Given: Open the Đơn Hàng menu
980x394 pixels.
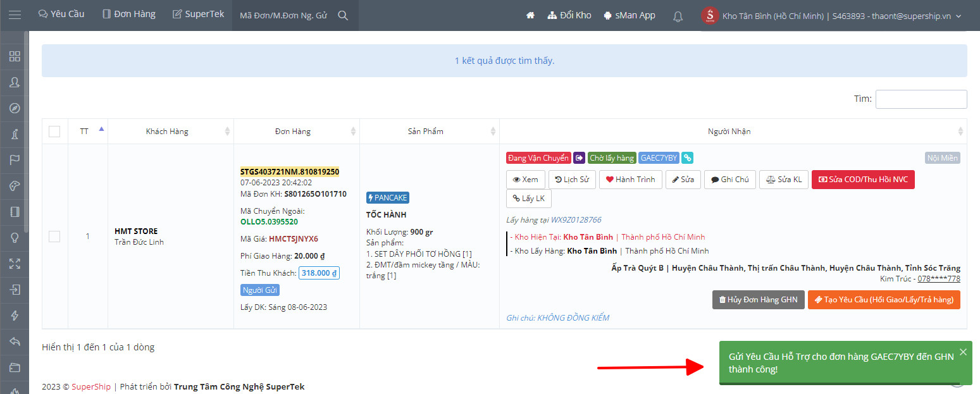Looking at the screenshot, I should click(x=129, y=14).
